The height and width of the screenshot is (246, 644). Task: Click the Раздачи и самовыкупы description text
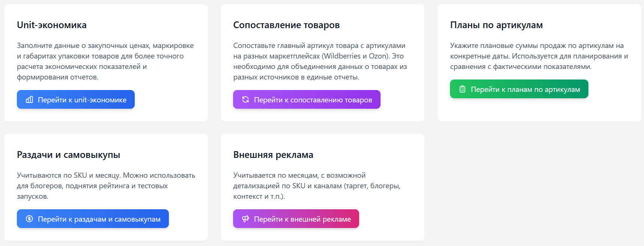coord(106,185)
